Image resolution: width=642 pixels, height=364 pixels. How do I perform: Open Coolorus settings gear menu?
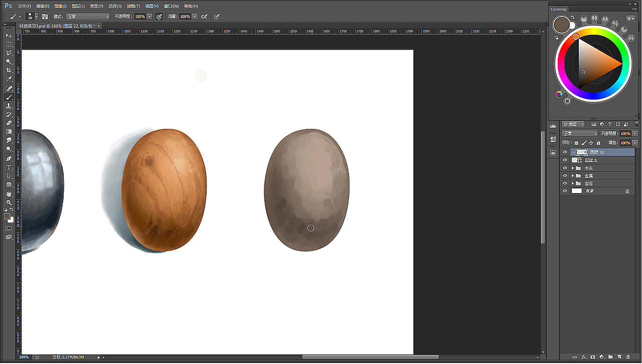[x=630, y=19]
